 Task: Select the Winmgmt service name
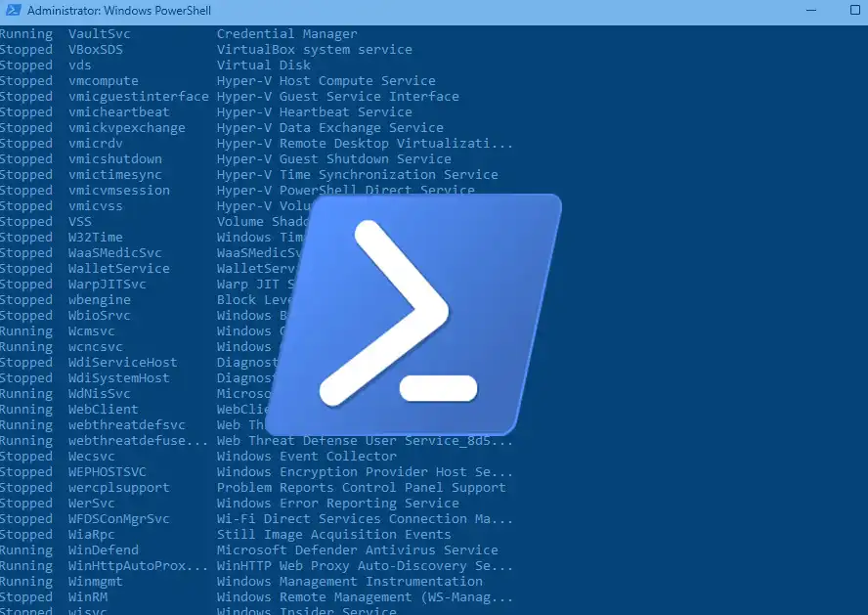[x=95, y=581]
